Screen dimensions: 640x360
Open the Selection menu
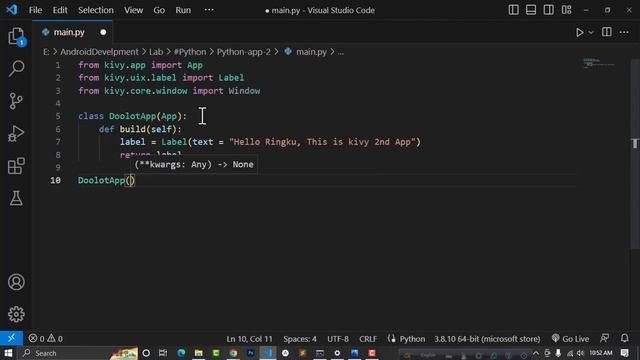[x=96, y=10]
